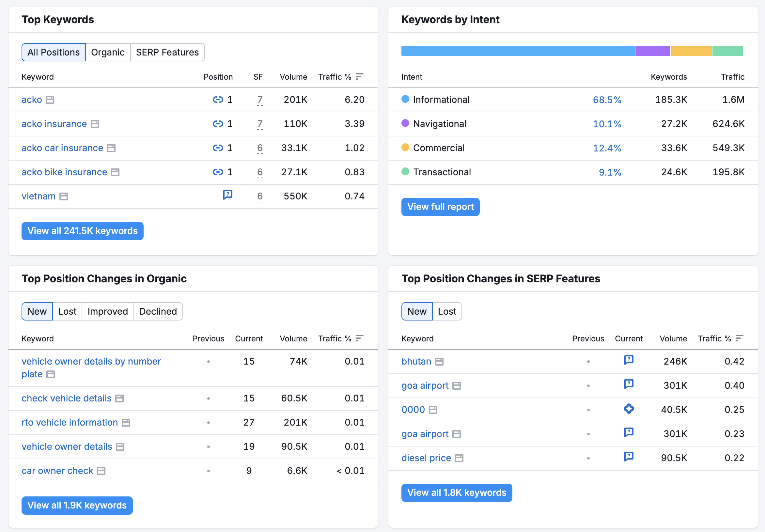Click the Volume column header in Top Keywords
Screen dimensions: 765x532
coord(293,77)
